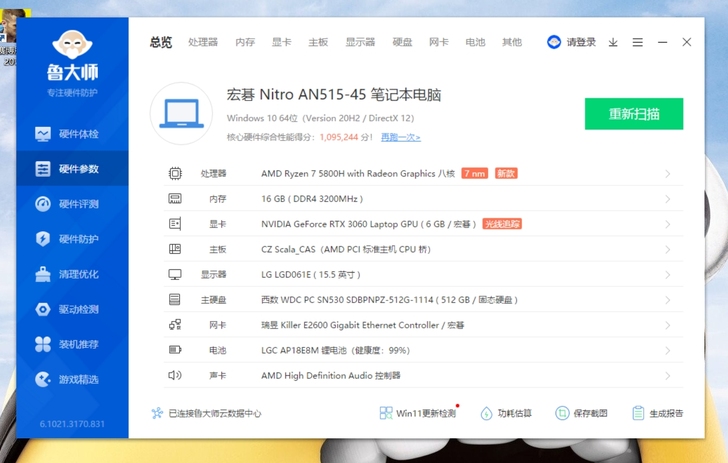Switch to the 主板 tab
Image resolution: width=728 pixels, height=463 pixels.
318,42
